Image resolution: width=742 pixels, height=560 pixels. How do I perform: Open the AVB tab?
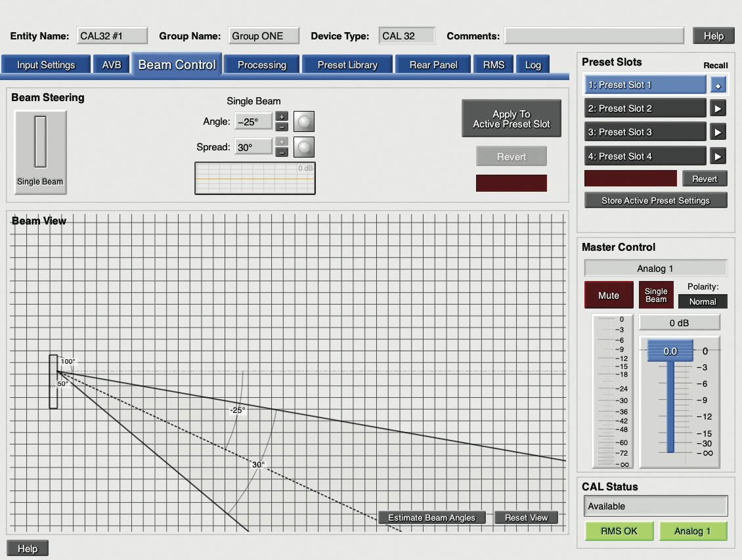[112, 65]
